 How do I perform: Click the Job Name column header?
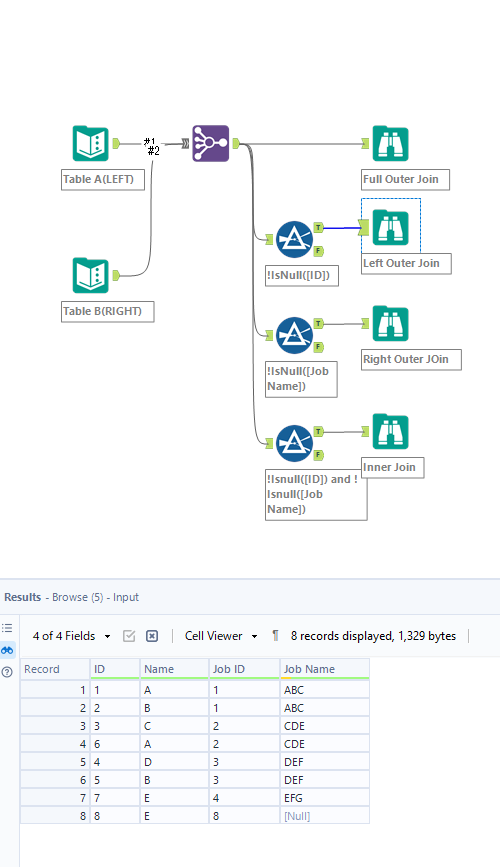[325, 669]
